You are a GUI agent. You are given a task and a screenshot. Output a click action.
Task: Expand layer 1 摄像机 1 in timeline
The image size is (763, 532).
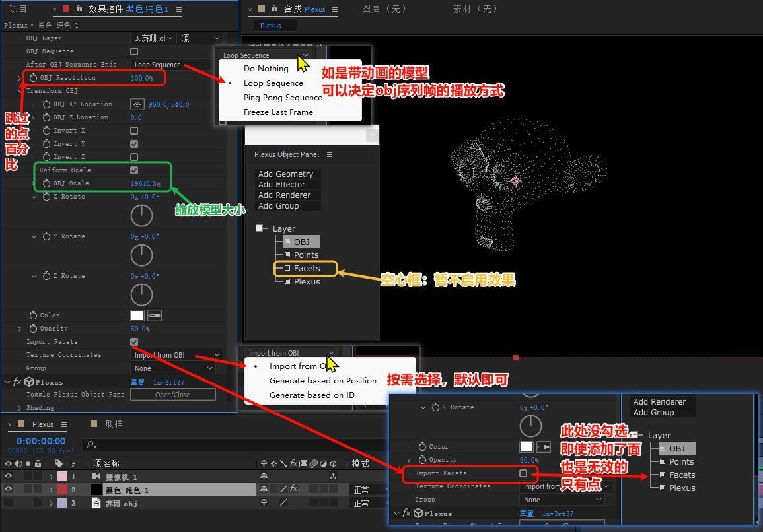point(51,477)
